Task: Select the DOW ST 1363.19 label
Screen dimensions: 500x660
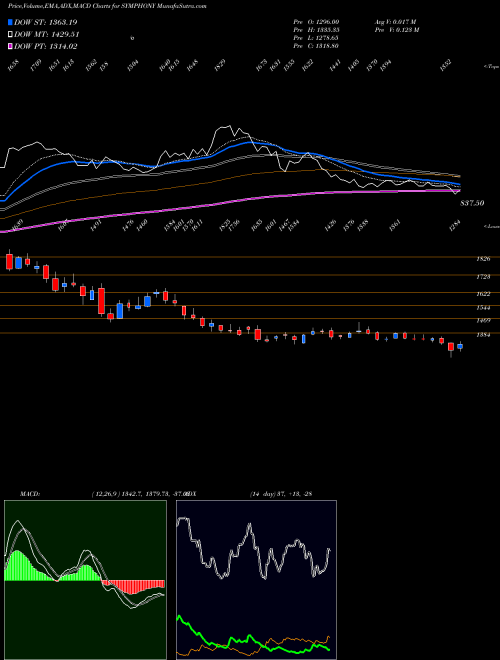Action: click(46, 22)
